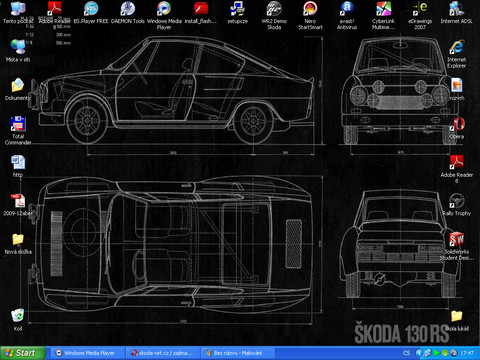The width and height of the screenshot is (480, 360).
Task: Click the 17:47 clock in the tray
Action: [467, 353]
